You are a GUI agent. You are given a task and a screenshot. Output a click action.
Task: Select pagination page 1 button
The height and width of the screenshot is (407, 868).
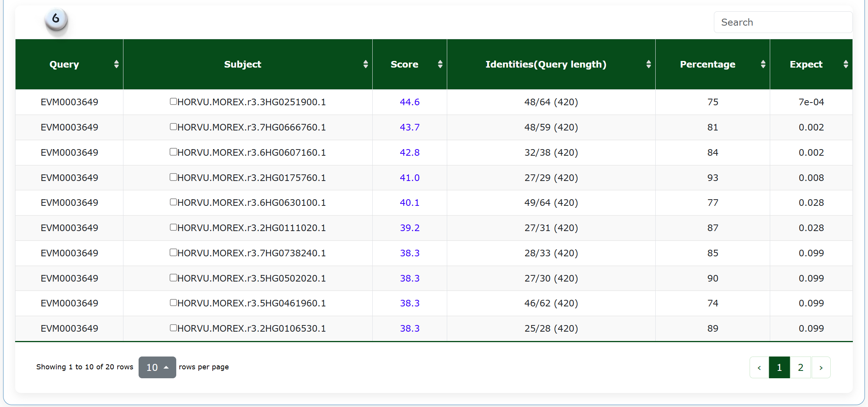(779, 367)
